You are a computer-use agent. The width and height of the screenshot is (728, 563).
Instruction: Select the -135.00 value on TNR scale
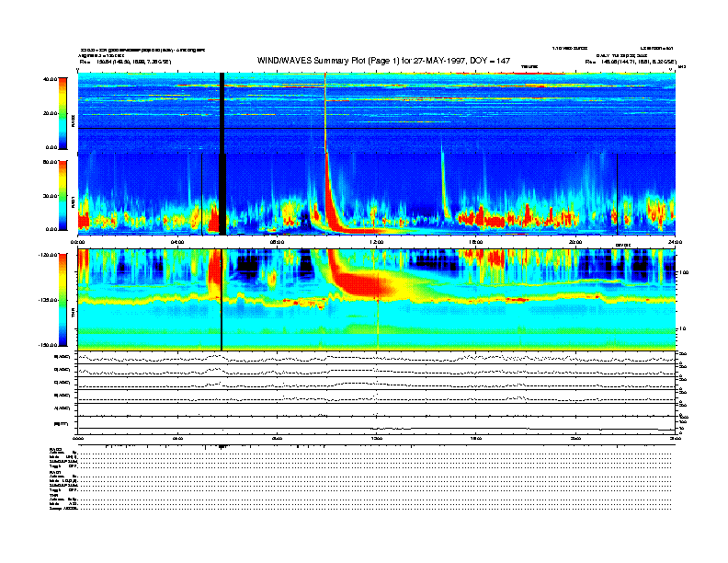click(48, 300)
